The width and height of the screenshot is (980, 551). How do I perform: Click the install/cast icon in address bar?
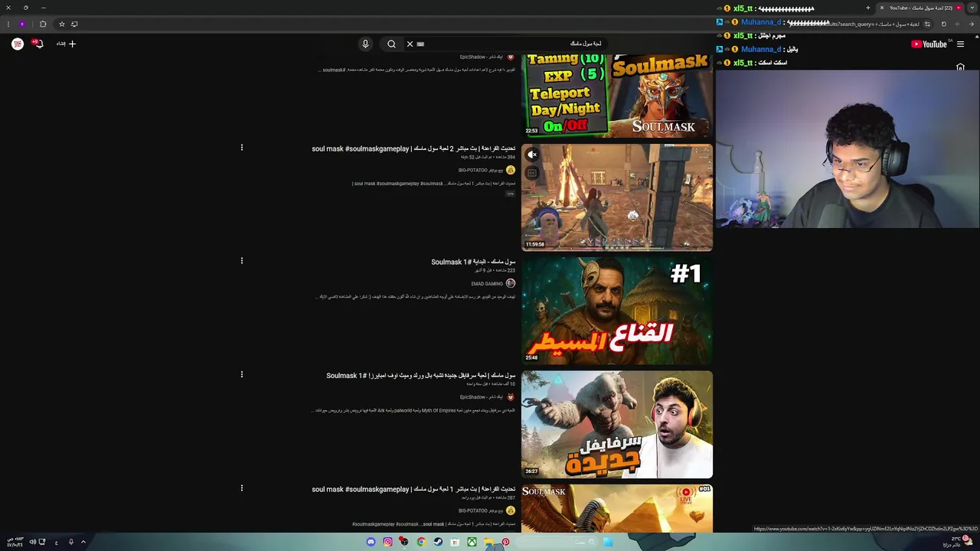(x=74, y=24)
